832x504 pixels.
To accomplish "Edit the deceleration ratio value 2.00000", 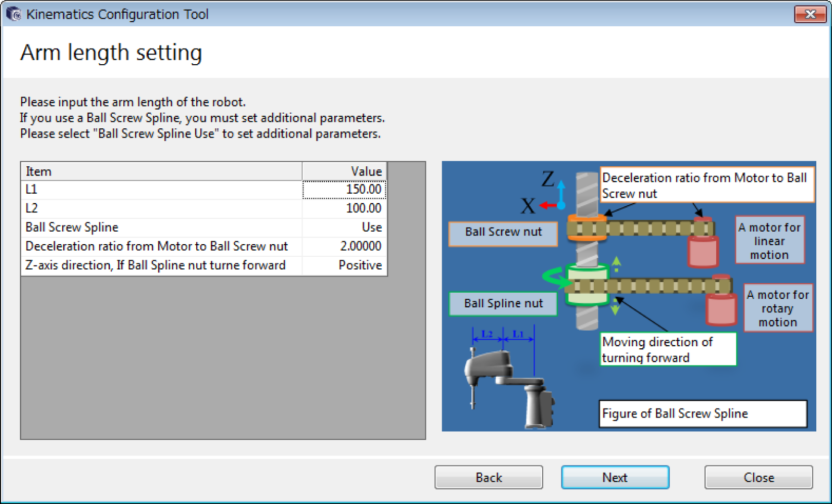I will tap(344, 246).
